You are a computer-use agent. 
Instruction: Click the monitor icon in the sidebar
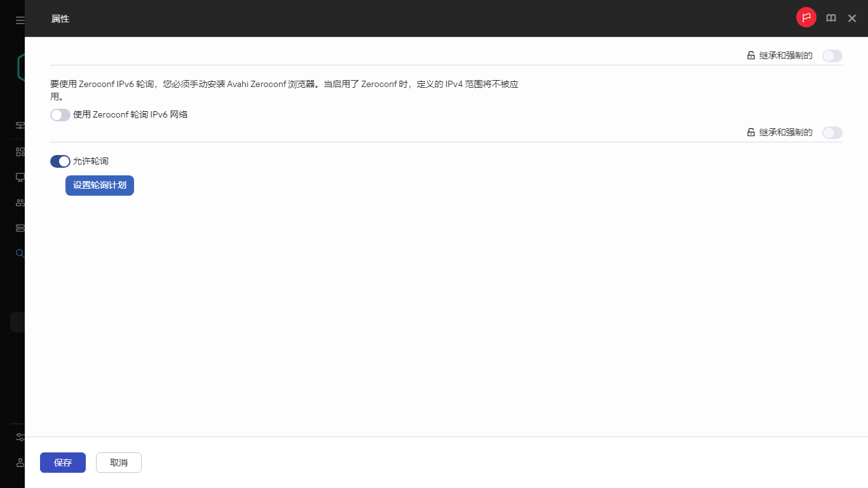point(19,177)
